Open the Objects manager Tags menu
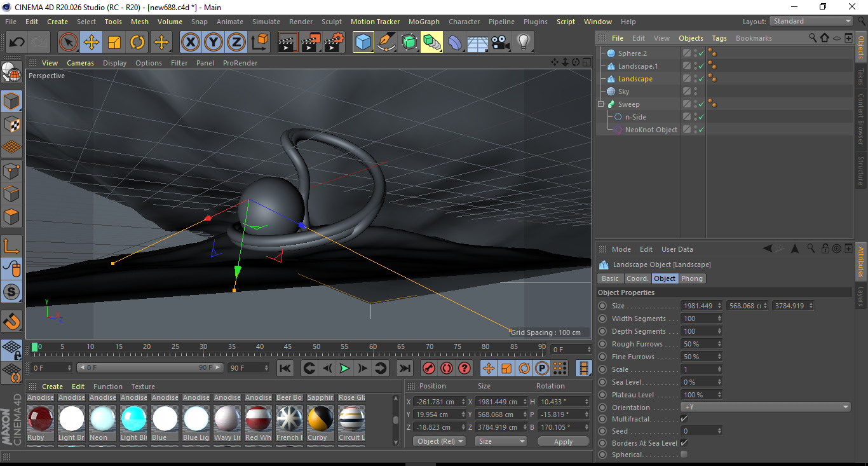Screen dimensions: 868x466 [719, 38]
